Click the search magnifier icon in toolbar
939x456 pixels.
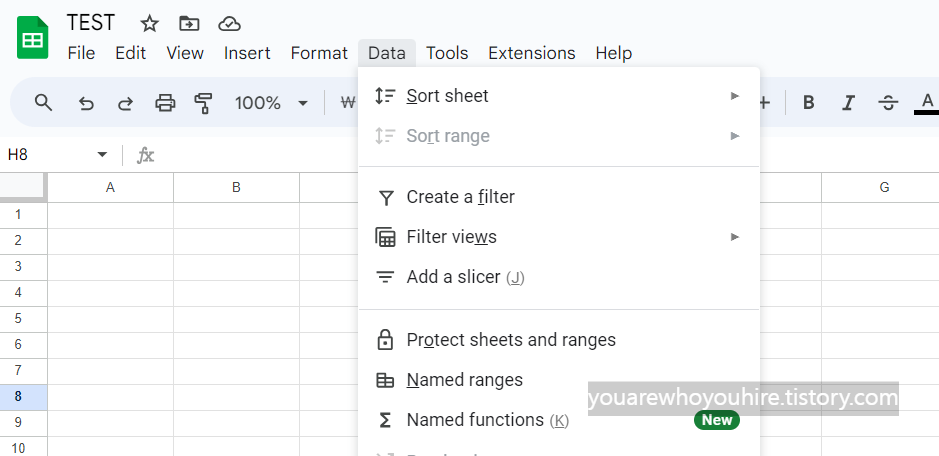pyautogui.click(x=43, y=102)
